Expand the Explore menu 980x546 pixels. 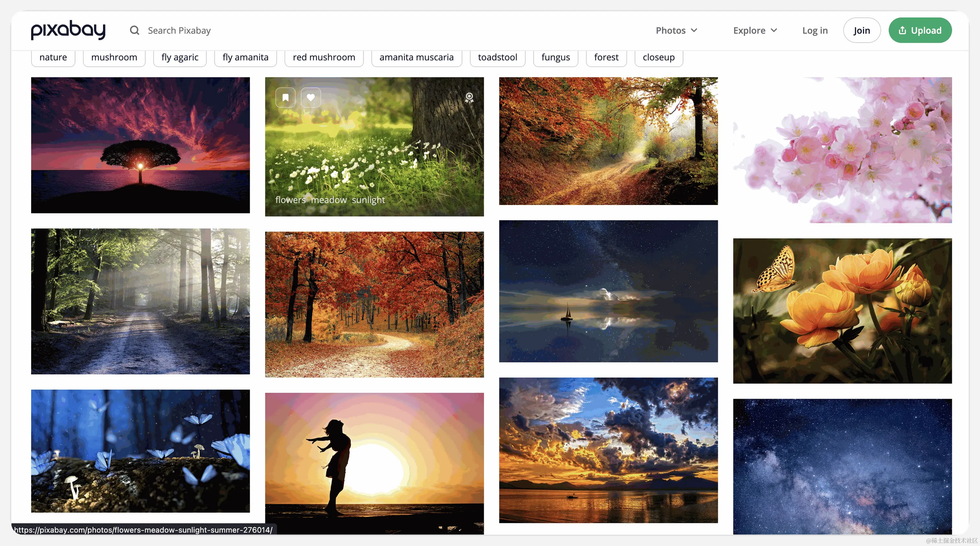click(x=755, y=30)
